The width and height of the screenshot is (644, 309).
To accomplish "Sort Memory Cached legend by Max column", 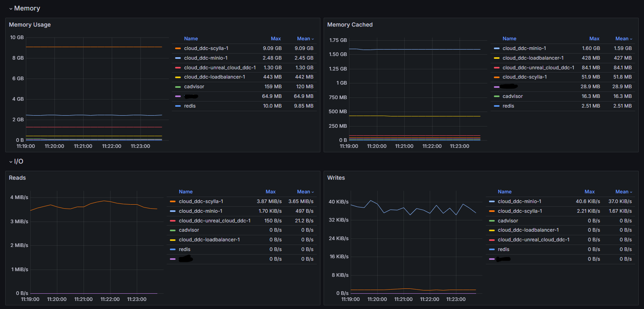I will [594, 39].
